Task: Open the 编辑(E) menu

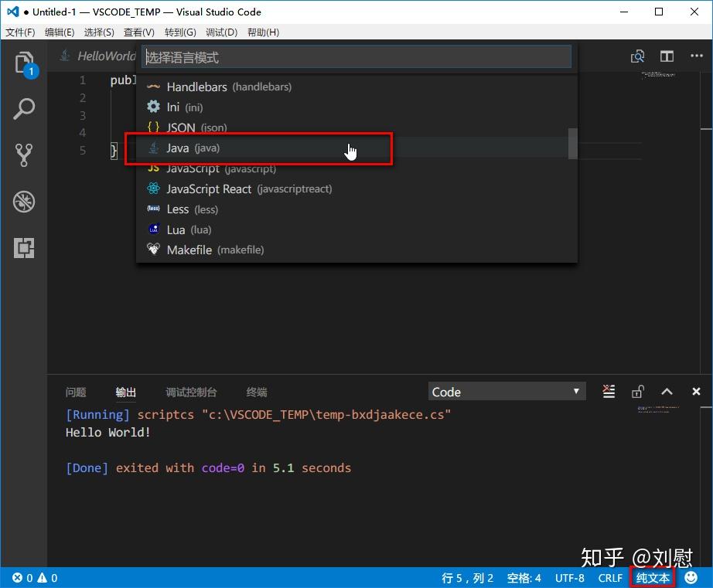Action: pos(60,32)
